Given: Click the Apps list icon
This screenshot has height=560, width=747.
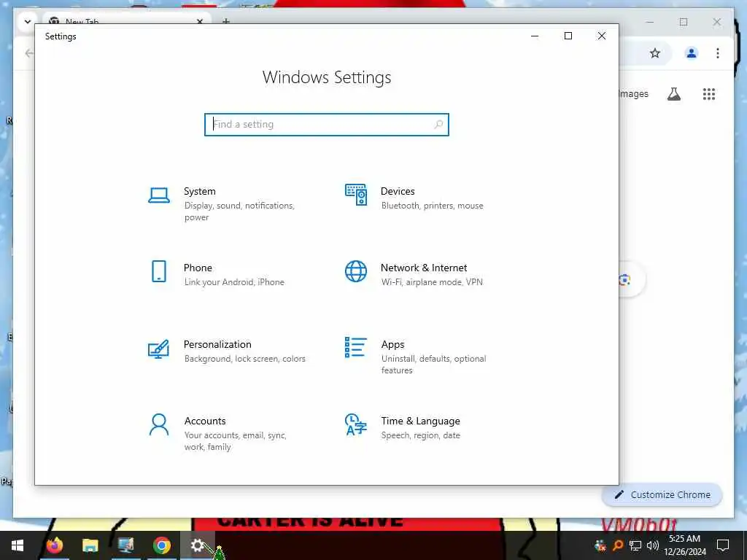Looking at the screenshot, I should [x=356, y=347].
